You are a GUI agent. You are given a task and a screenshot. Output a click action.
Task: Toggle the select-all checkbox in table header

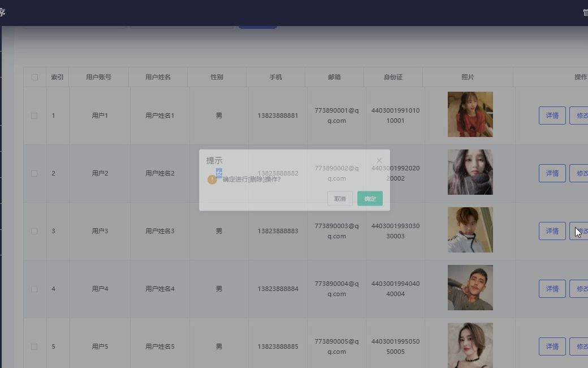pos(34,76)
